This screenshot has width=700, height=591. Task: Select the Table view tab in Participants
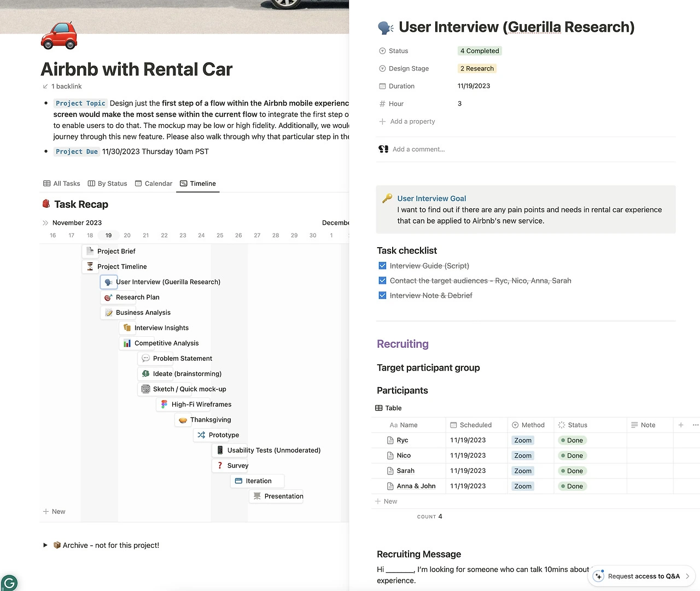pyautogui.click(x=388, y=408)
